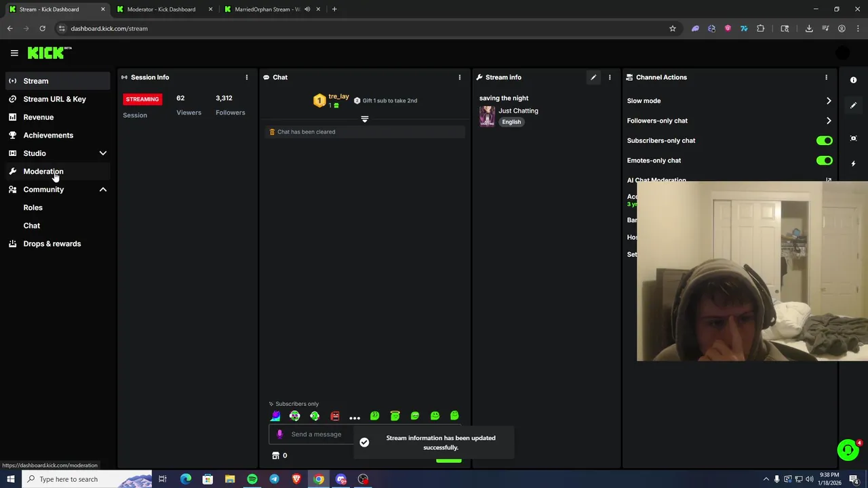Image resolution: width=868 pixels, height=488 pixels.
Task: Click the pencil icon in the right sidebar
Action: [854, 106]
